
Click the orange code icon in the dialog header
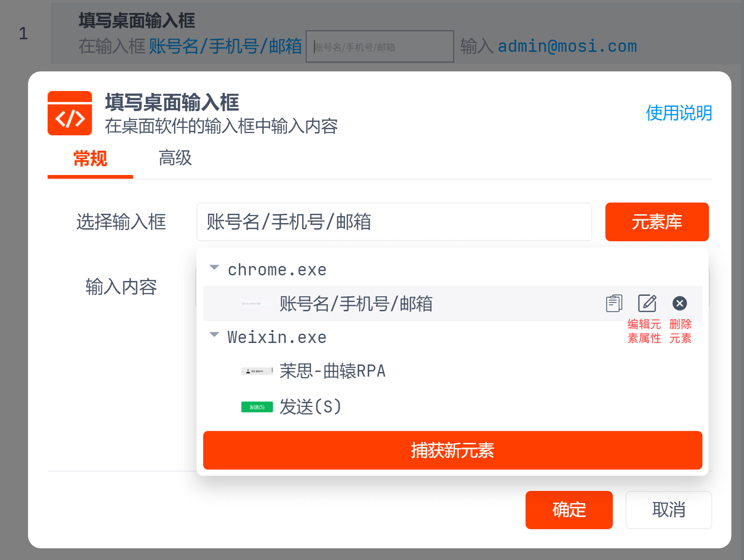coord(70,113)
